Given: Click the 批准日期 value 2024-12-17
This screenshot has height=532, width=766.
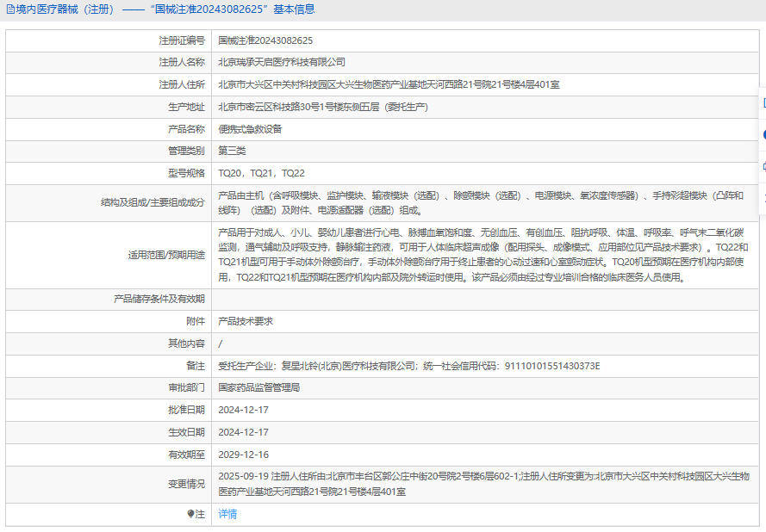Looking at the screenshot, I should (243, 410).
